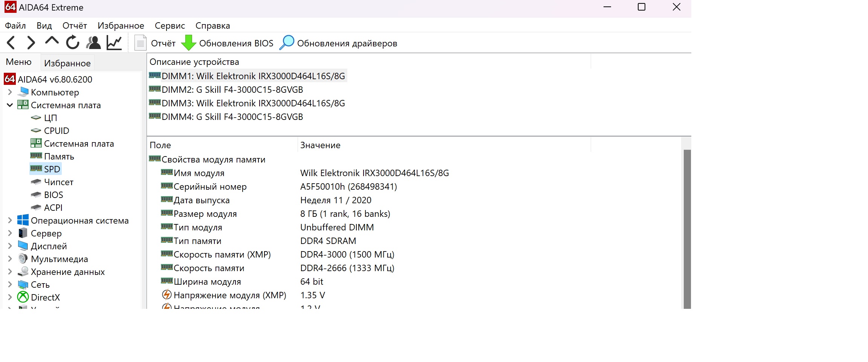The image size is (868, 362).
Task: Click the Отчёт document toolbar icon
Action: click(x=141, y=43)
